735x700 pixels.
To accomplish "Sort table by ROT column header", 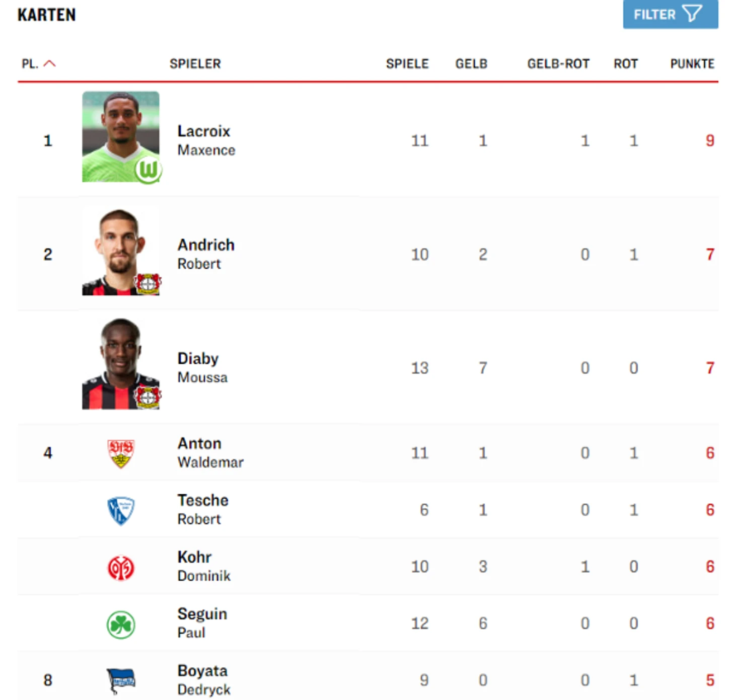I will click(626, 64).
